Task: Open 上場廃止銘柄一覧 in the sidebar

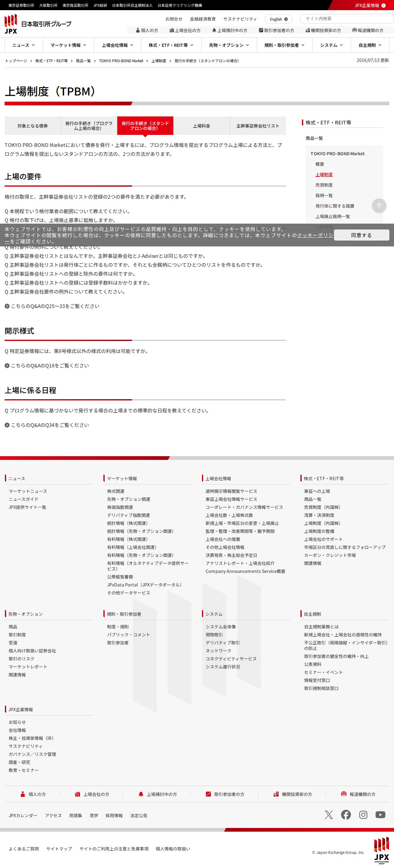Action: (333, 216)
